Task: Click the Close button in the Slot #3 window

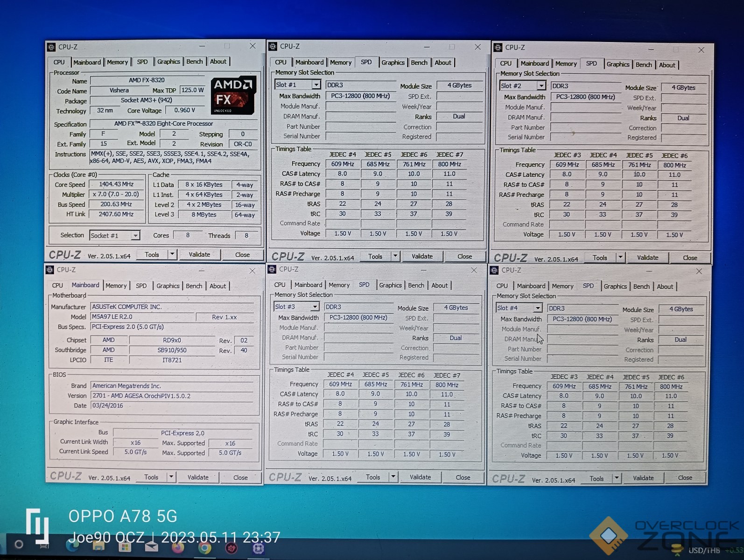Action: [x=463, y=477]
